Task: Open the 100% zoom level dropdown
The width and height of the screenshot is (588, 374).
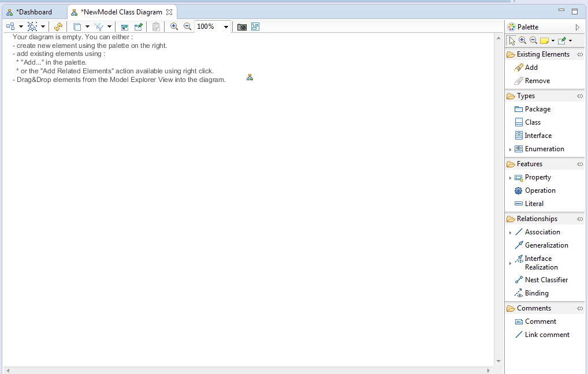Action: [x=226, y=27]
